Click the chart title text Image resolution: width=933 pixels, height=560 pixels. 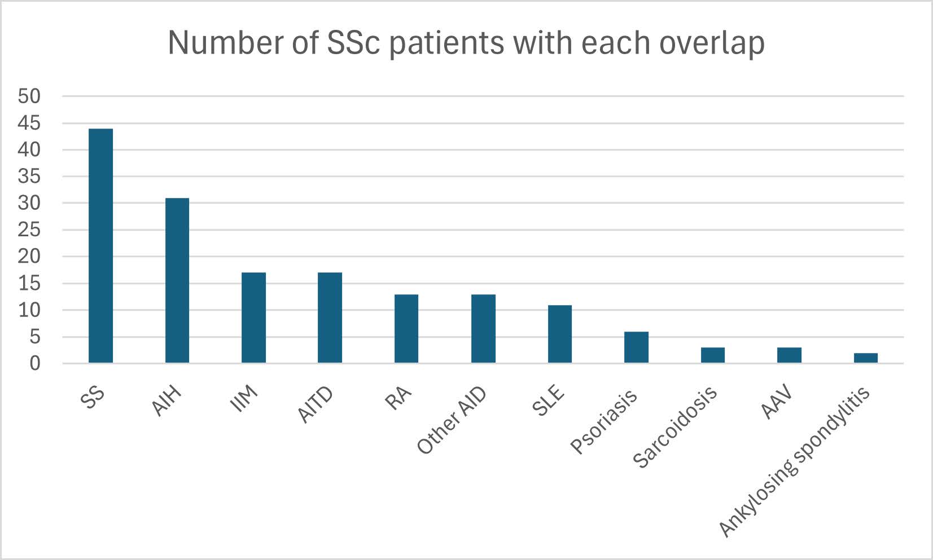click(466, 42)
